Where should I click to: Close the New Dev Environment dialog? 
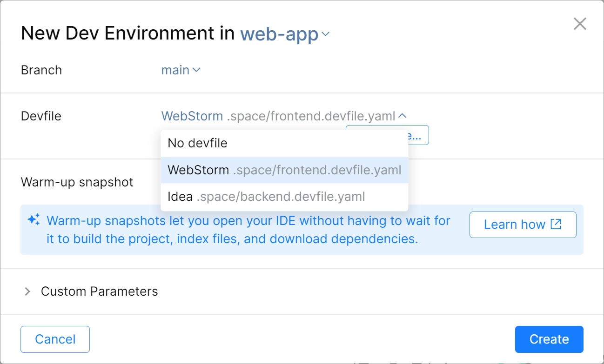(579, 24)
